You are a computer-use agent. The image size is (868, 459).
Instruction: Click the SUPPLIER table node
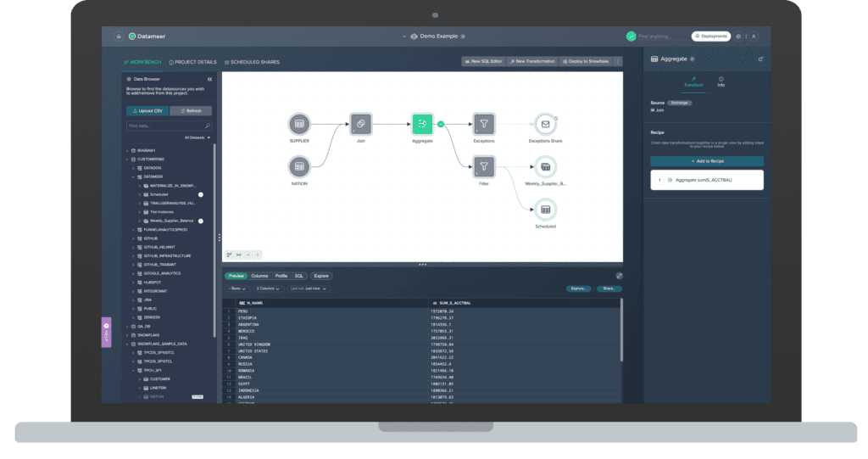[x=299, y=124]
